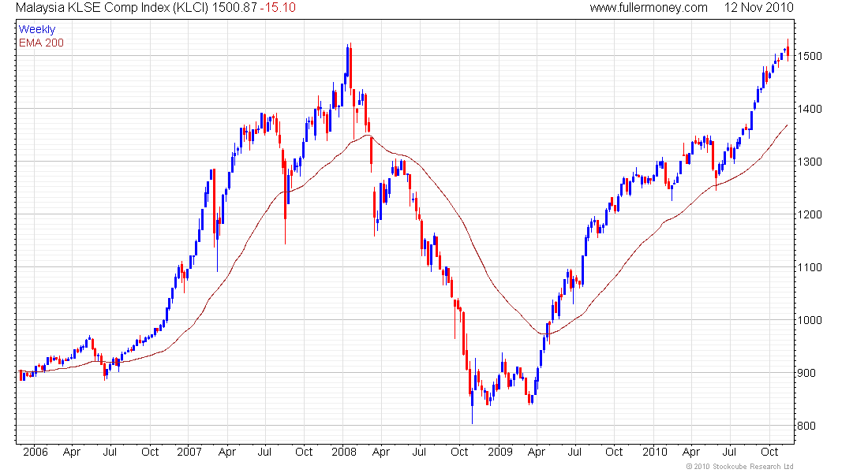Click the 'Jul' label after 2010

(730, 452)
